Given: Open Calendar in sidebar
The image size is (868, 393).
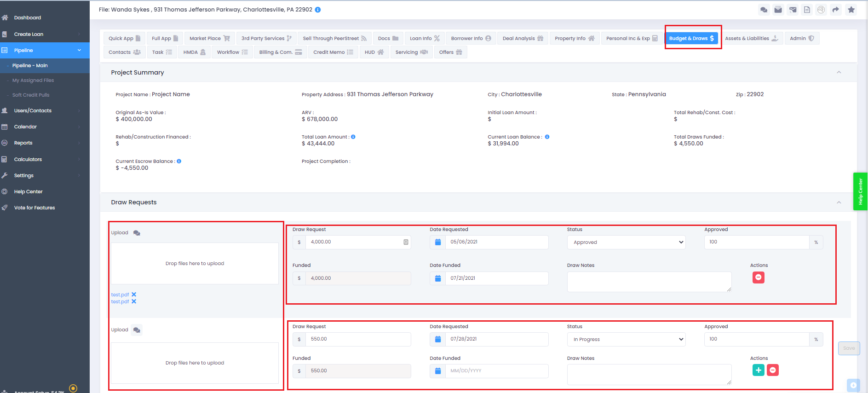Looking at the screenshot, I should coord(25,127).
